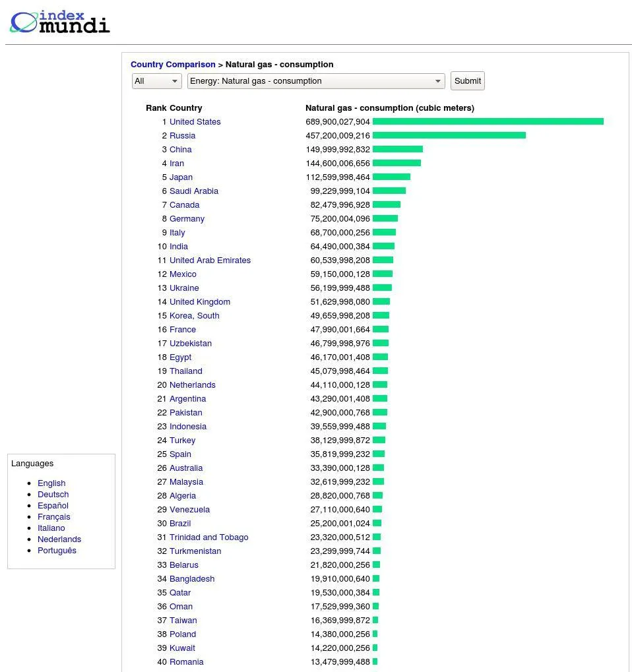Open the Pakistan country link
Screen dimensions: 632x672
185,413
